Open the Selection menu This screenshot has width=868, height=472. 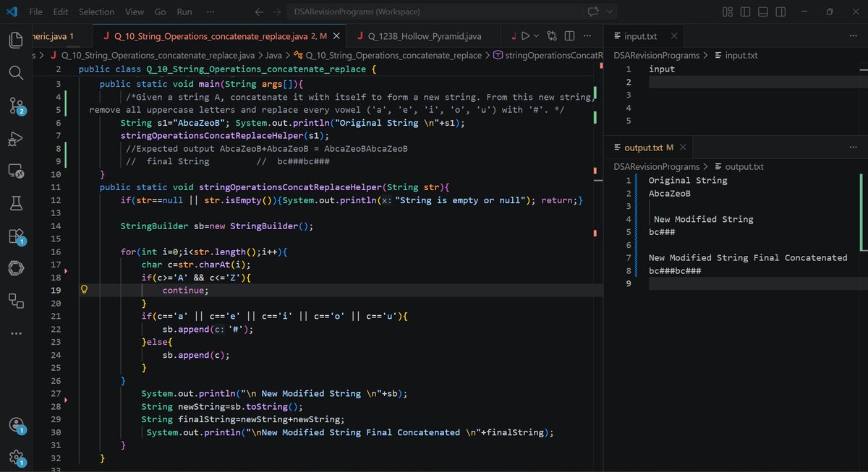[x=96, y=12]
